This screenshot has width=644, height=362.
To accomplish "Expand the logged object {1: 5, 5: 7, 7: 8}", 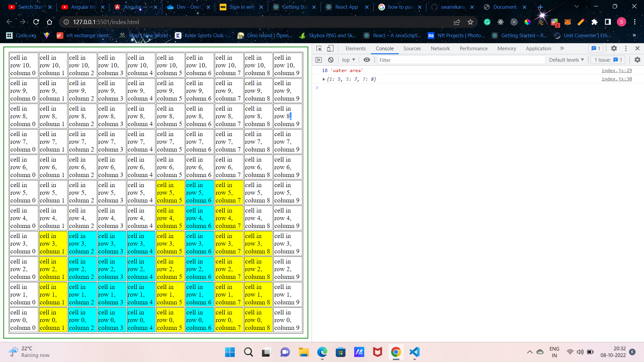I will (x=324, y=79).
